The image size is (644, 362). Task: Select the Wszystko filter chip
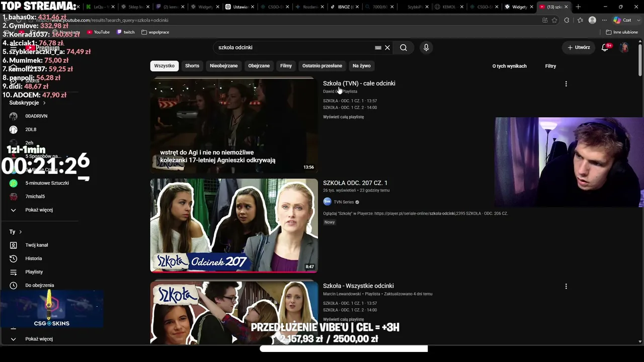click(164, 66)
